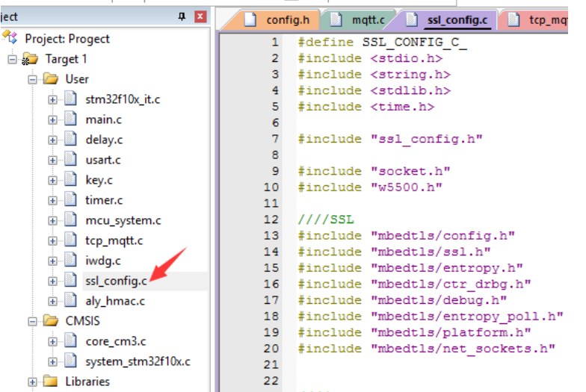Expand the Libraries group node
The width and height of the screenshot is (586, 392).
[x=33, y=382]
